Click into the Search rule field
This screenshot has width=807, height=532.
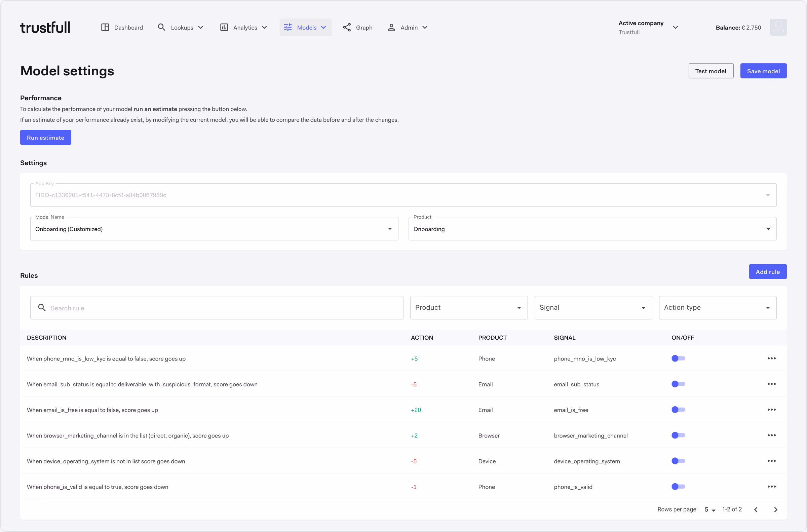[217, 308]
